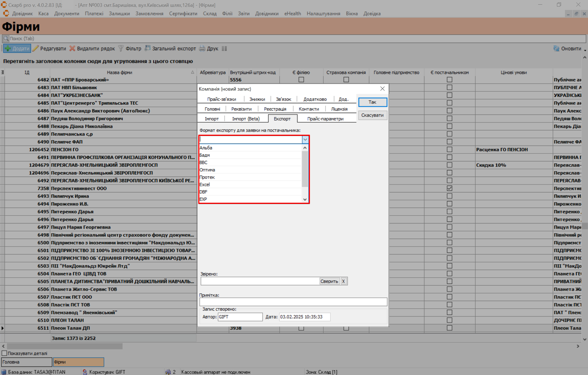This screenshot has width=588, height=375.
Task: Open the Сертифікати menu
Action: 183,14
